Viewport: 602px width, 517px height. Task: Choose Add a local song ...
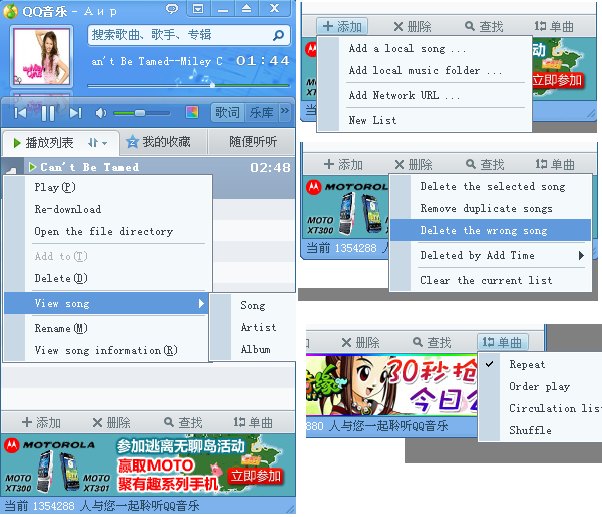point(424,49)
